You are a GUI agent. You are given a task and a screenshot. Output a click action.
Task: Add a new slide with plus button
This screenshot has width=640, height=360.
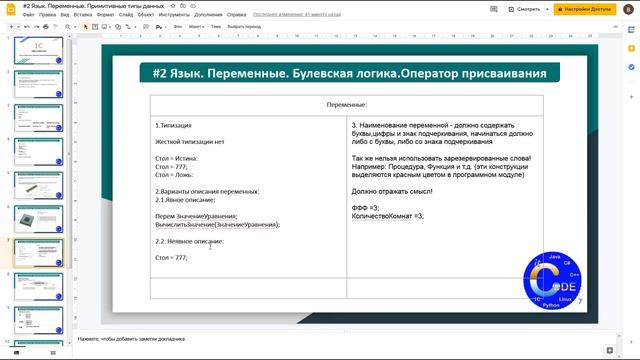[11, 27]
